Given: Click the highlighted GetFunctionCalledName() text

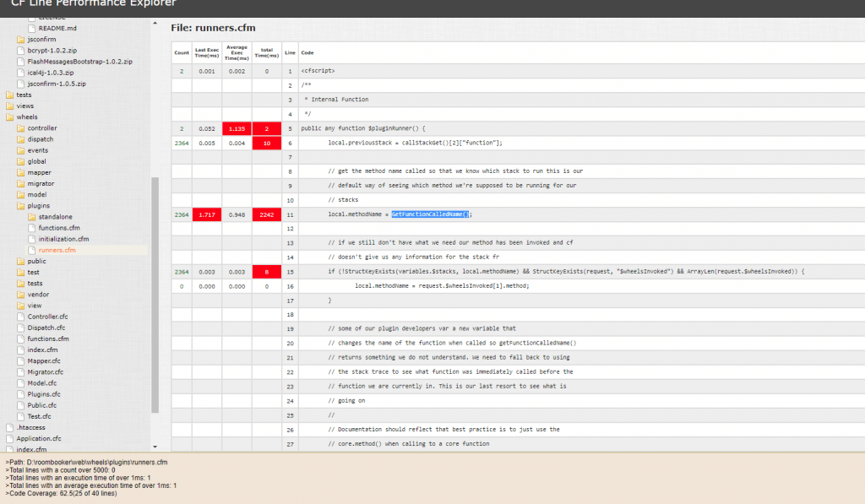Looking at the screenshot, I should (430, 214).
